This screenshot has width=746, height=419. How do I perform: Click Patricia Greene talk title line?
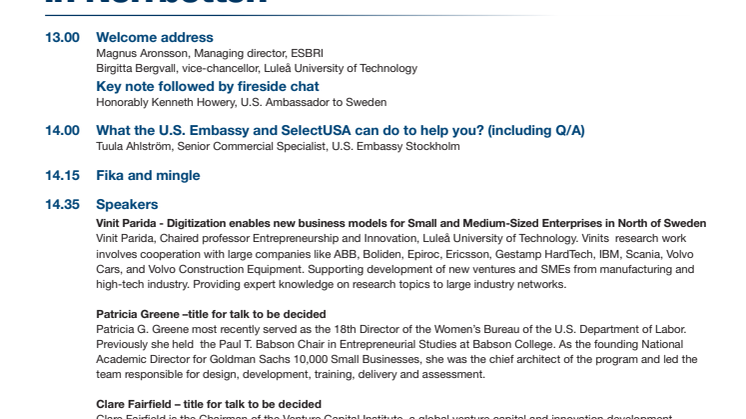tap(211, 314)
